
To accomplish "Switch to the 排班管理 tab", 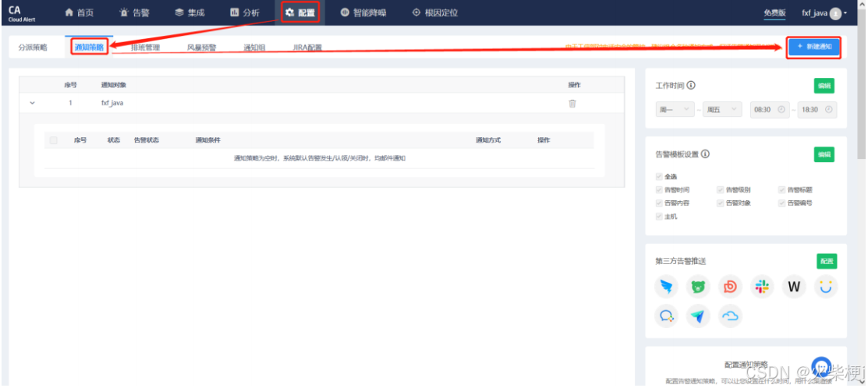I will [145, 48].
